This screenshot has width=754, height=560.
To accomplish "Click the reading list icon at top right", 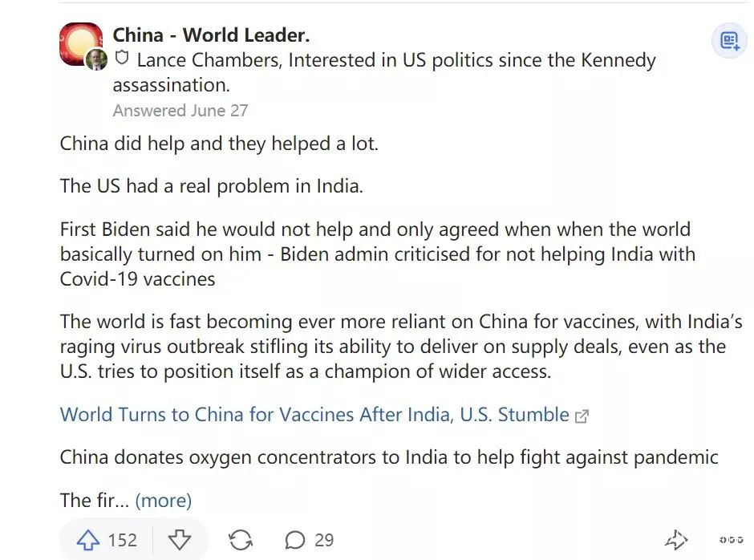I will point(729,41).
